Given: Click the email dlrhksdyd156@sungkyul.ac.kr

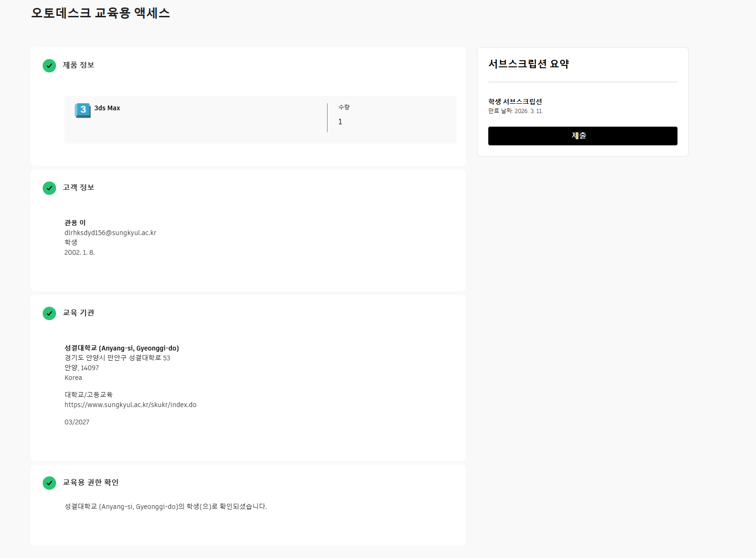Looking at the screenshot, I should click(x=110, y=233).
